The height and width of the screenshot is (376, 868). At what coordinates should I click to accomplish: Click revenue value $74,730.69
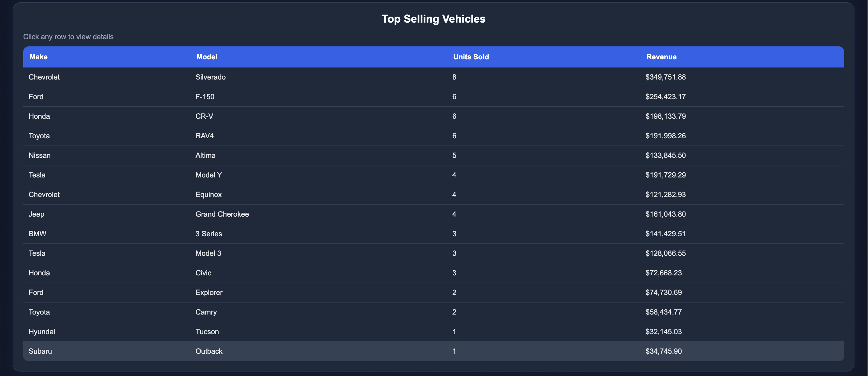coord(664,292)
